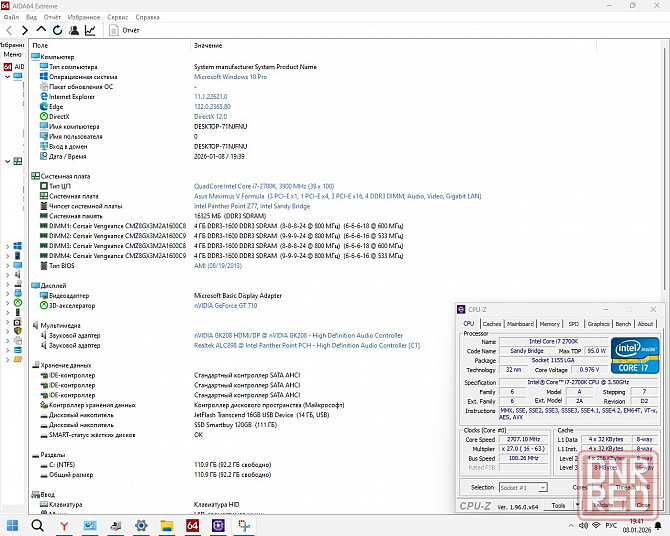This screenshot has height=536, width=670.
Task: Open the Windows Start button on taskbar
Action: click(x=12, y=525)
